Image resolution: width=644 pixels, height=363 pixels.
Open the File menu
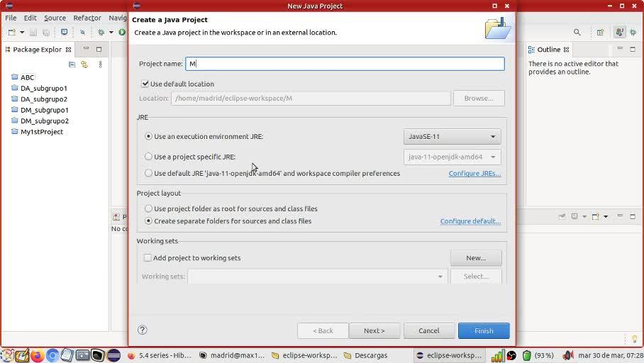pos(11,18)
